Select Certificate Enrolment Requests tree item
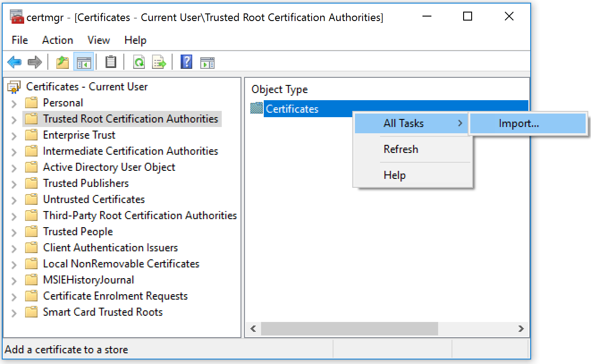Screen dimensions: 591x364 pos(115,296)
